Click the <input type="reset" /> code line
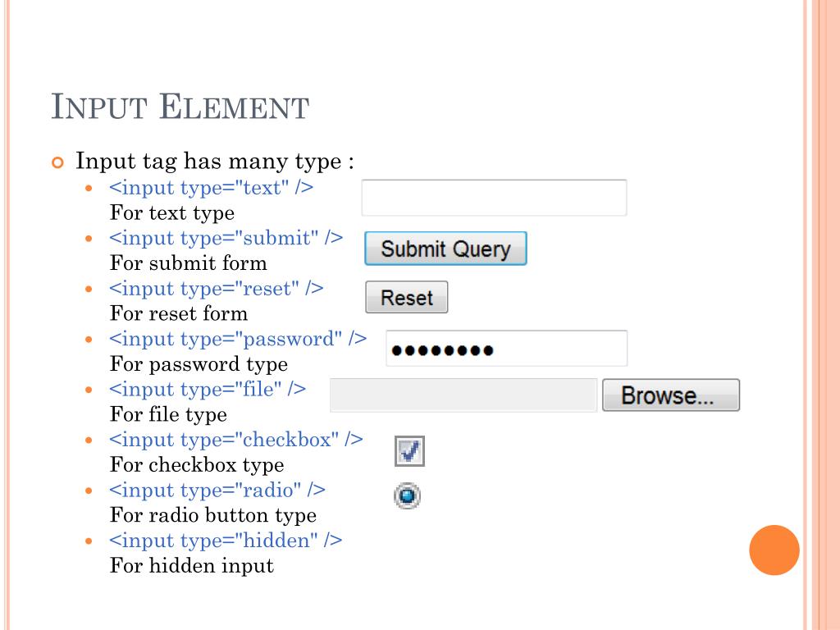 pos(216,289)
